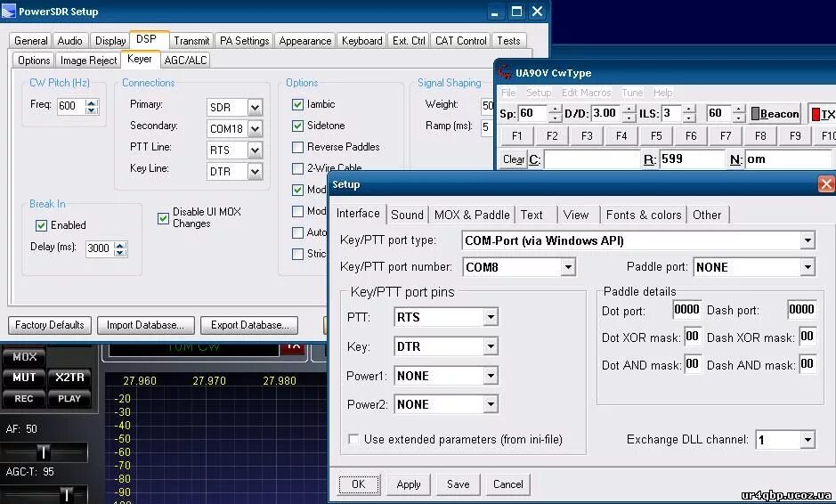The width and height of the screenshot is (836, 504).
Task: Click the Import Database button
Action: click(145, 325)
